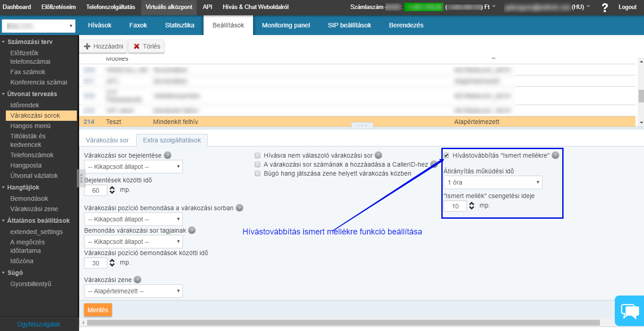This screenshot has width=644, height=331.
Task: Open Útvonal vázlatok in the sidebar
Action: click(34, 176)
